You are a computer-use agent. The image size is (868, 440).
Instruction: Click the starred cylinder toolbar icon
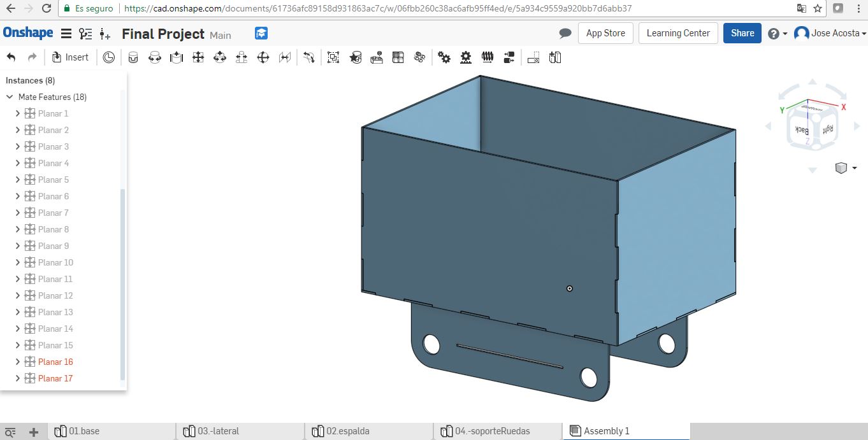[355, 57]
